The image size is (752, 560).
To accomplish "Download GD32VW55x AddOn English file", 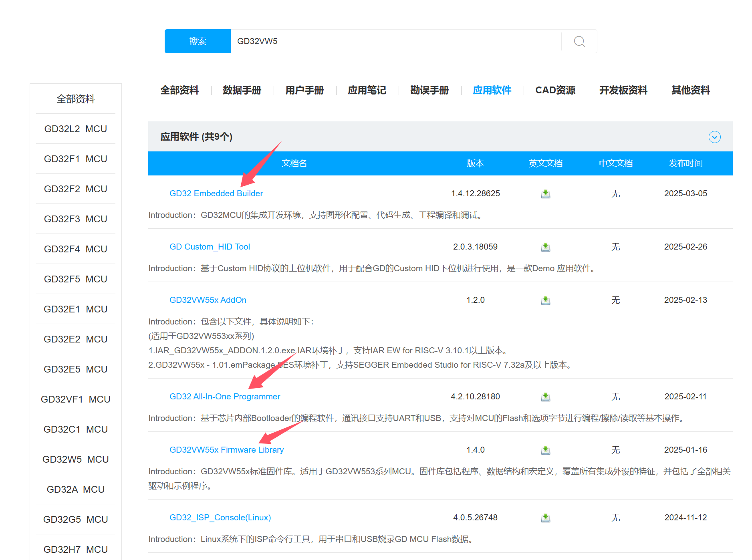I will (x=545, y=300).
